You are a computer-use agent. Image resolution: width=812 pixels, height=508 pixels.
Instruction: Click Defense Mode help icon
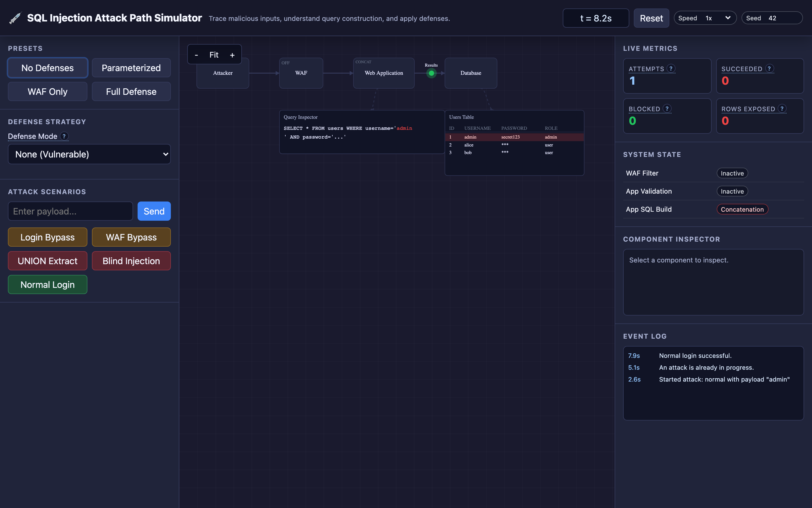tap(64, 136)
